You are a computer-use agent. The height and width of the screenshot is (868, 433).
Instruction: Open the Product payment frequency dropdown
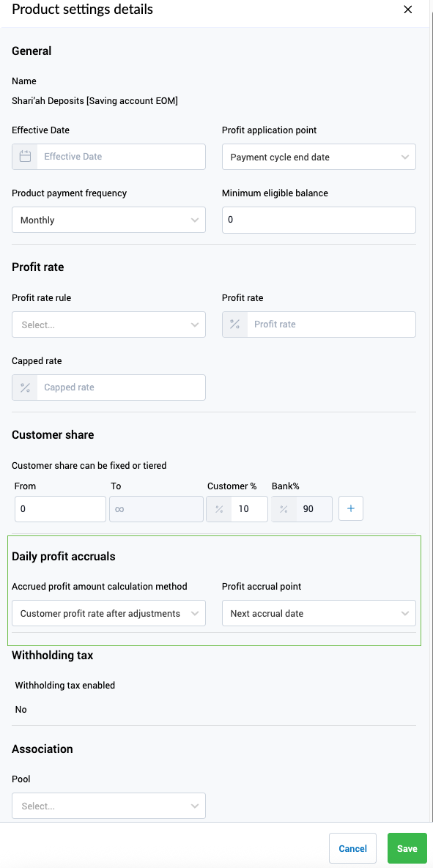click(x=108, y=220)
